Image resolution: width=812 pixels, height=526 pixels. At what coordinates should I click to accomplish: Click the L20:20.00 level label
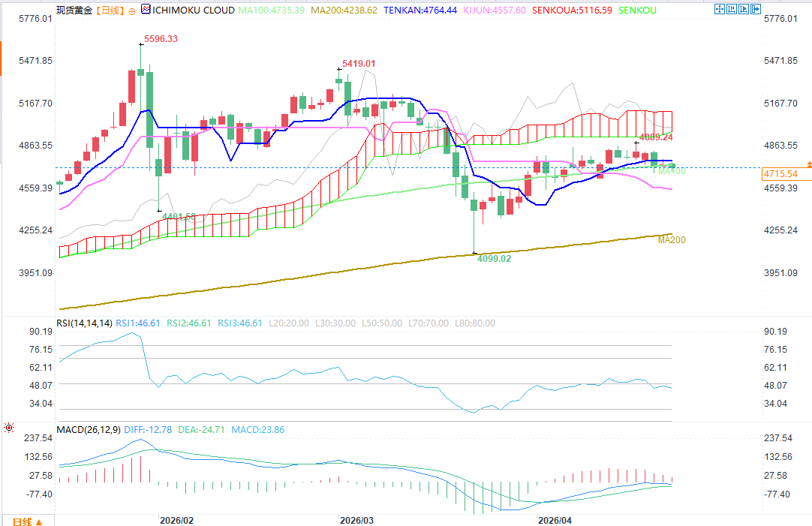tap(289, 323)
